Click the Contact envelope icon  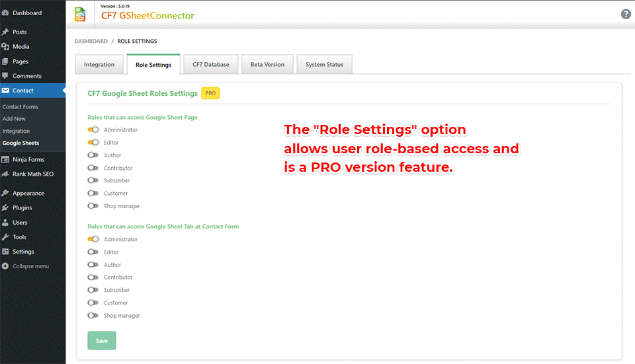pos(5,91)
